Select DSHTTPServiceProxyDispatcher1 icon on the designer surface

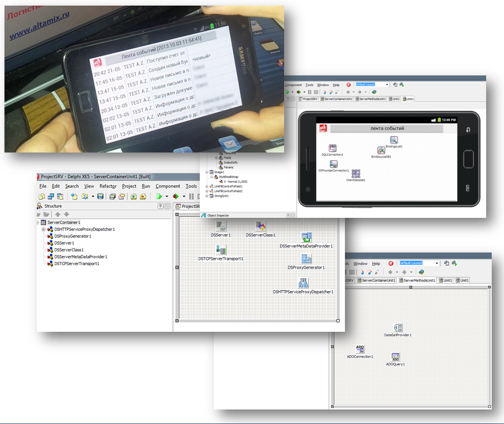click(303, 283)
